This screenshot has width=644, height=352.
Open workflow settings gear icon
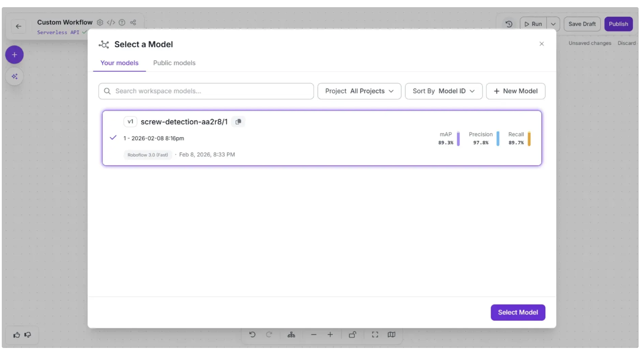point(100,22)
